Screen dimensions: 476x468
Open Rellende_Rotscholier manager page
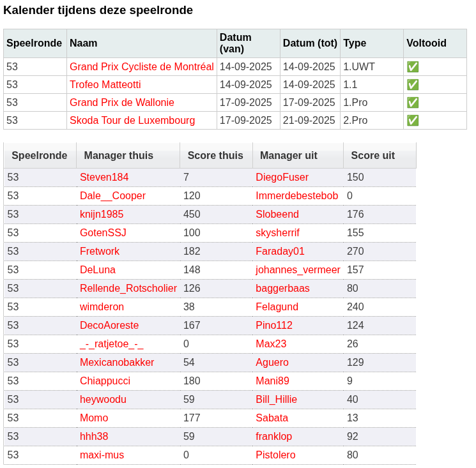coord(128,288)
